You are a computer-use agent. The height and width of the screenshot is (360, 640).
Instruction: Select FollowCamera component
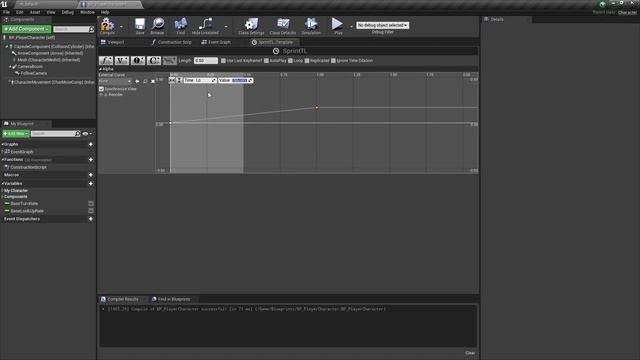pos(33,73)
